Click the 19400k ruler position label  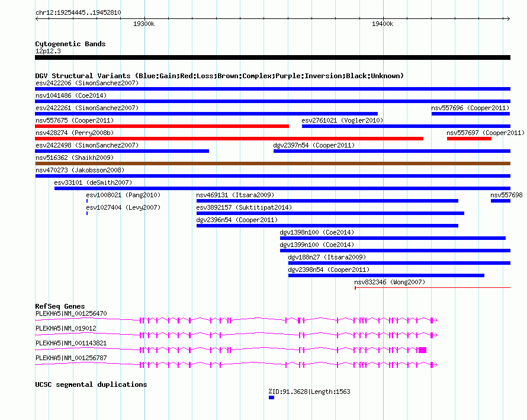(383, 24)
